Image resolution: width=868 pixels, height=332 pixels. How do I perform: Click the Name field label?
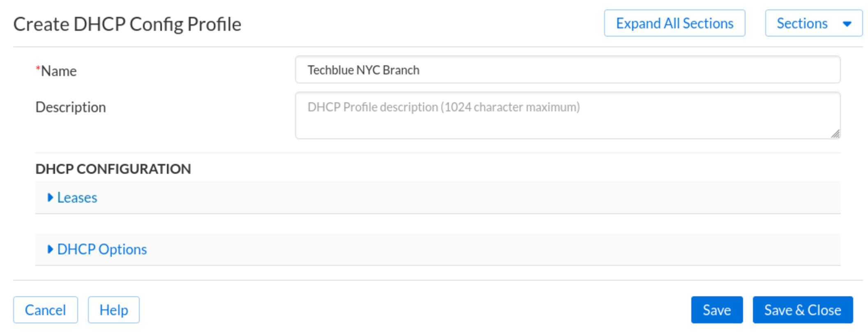[59, 71]
